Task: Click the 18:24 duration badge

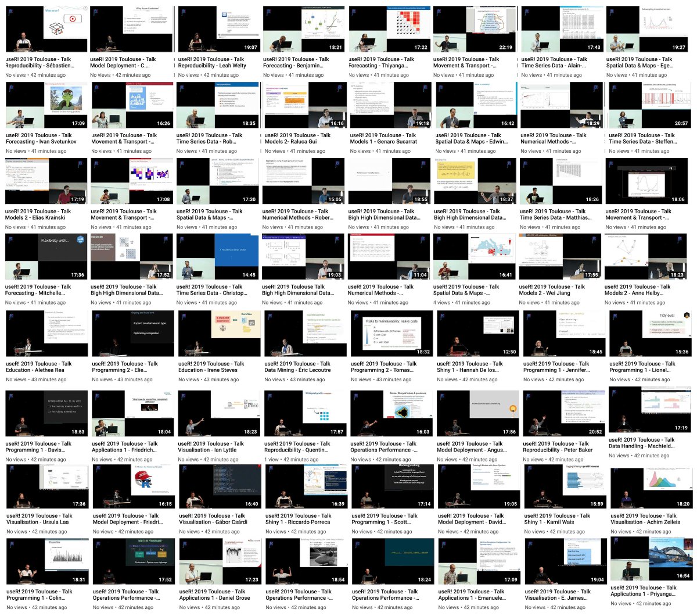Action: coord(425,580)
